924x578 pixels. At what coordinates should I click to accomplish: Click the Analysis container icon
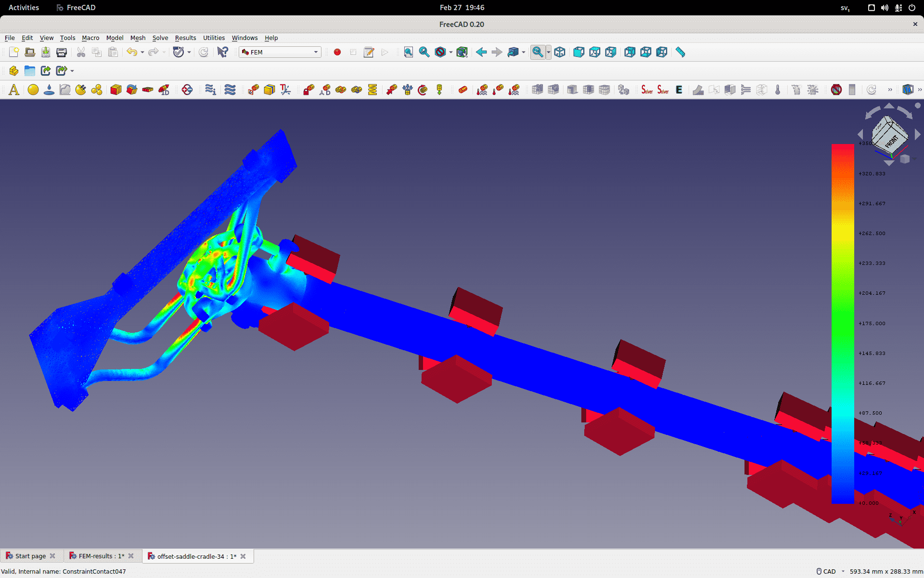point(14,90)
